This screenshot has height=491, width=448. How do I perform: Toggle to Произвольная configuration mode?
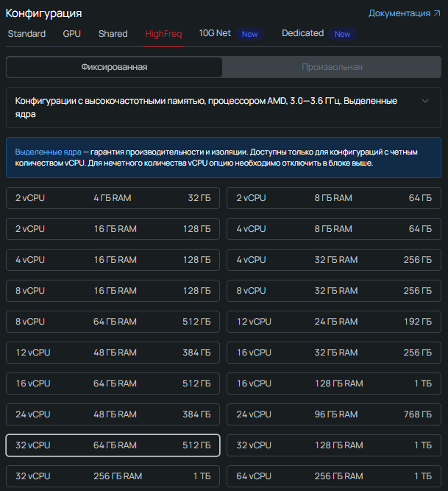point(332,67)
